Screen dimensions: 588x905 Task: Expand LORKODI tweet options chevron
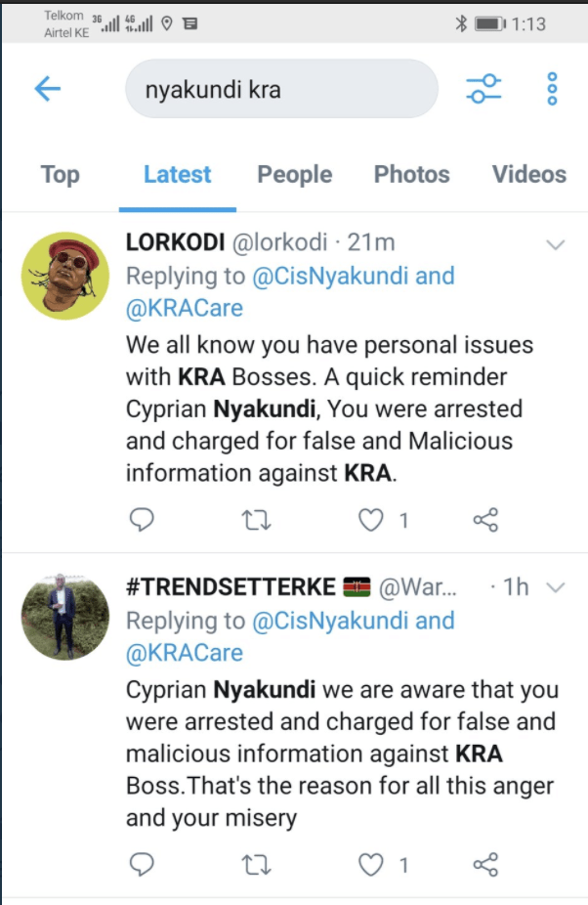(555, 243)
